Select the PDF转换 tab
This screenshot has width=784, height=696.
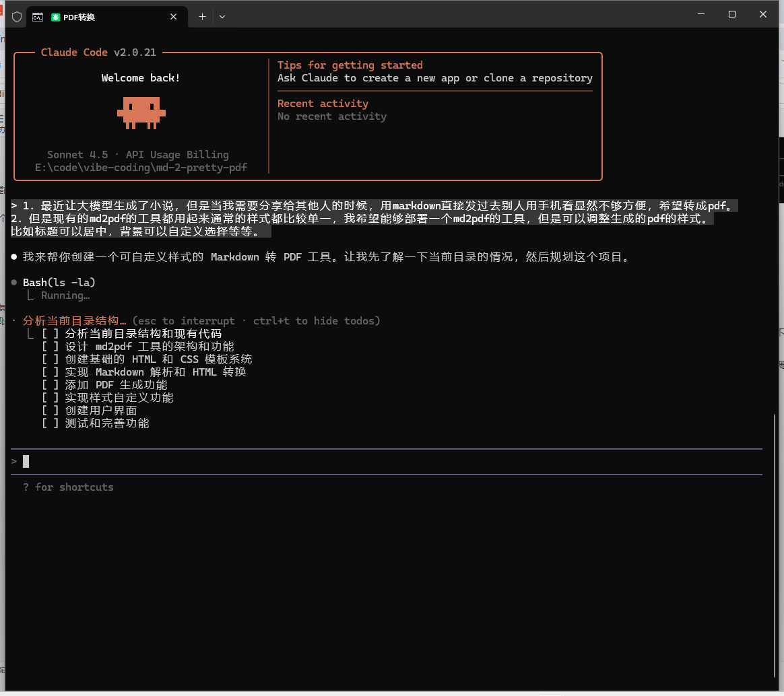[x=107, y=17]
